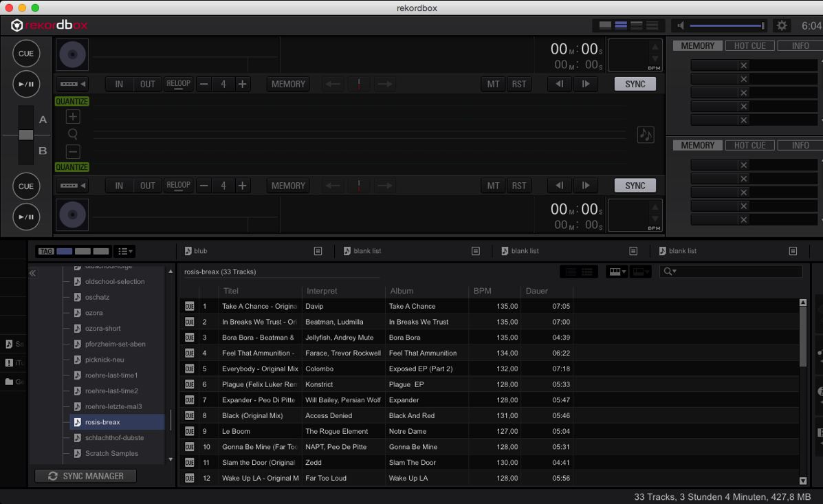Click the top deck play/pause button
Viewport: 823px width, 504px height.
[26, 84]
